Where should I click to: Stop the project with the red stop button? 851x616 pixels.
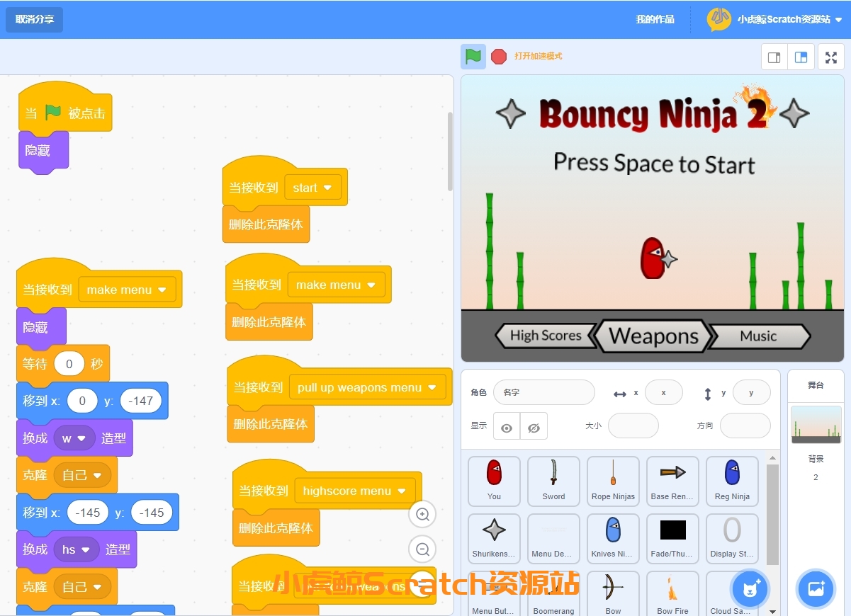tap(499, 57)
